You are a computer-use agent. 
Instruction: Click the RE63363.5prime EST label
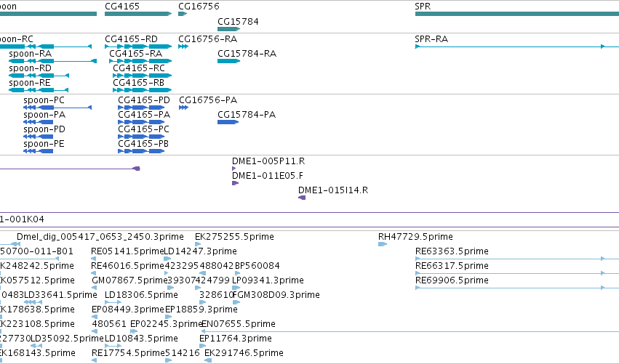pos(452,251)
